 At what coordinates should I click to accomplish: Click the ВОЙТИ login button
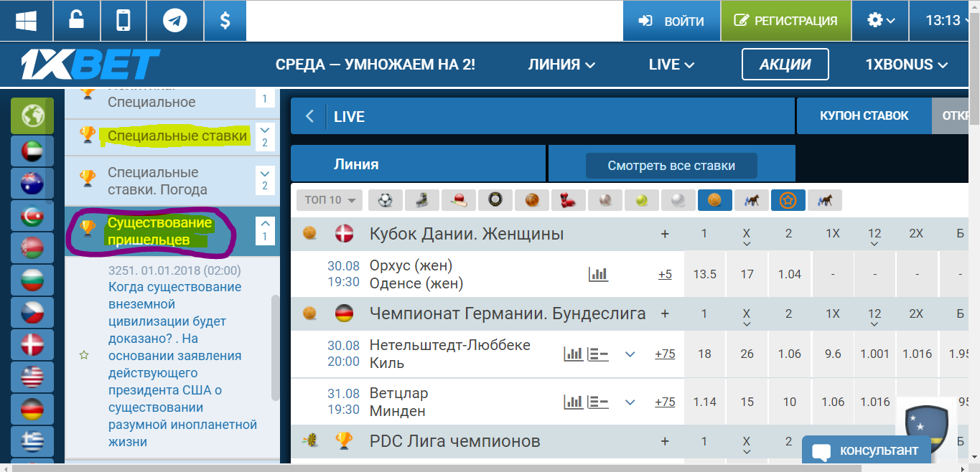coord(671,21)
